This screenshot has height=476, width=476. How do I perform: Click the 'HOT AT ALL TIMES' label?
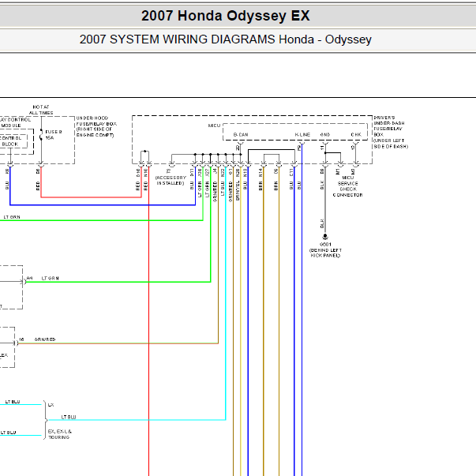(41, 110)
